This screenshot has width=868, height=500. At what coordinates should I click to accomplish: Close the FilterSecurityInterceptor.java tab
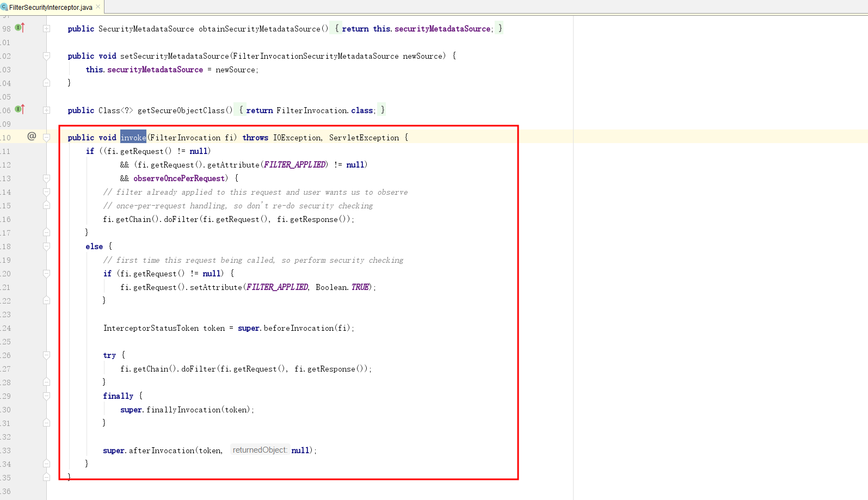pyautogui.click(x=98, y=7)
